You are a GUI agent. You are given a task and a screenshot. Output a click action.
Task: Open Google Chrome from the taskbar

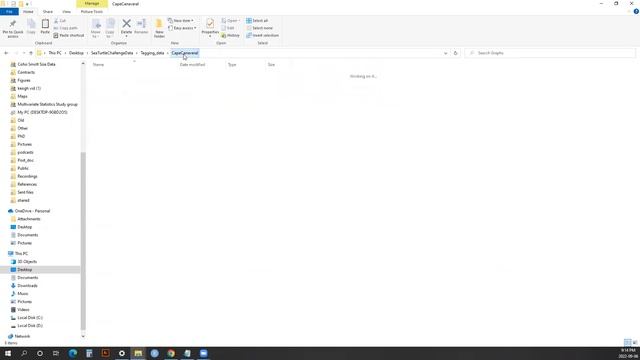[x=171, y=353]
